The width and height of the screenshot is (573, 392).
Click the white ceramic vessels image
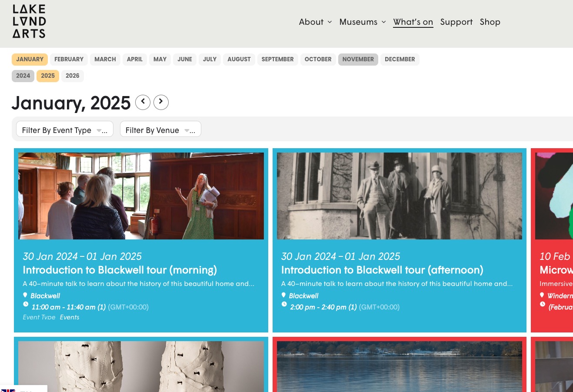tap(141, 366)
